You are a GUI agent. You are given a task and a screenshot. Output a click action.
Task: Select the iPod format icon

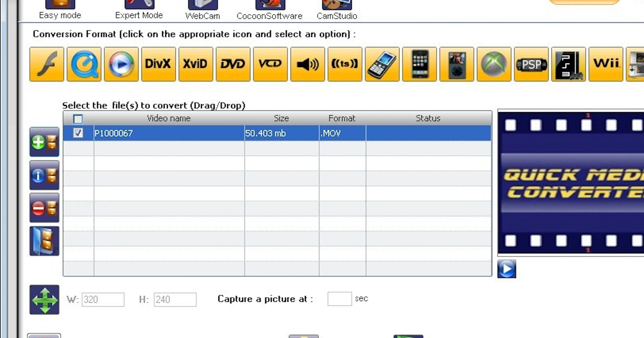457,64
